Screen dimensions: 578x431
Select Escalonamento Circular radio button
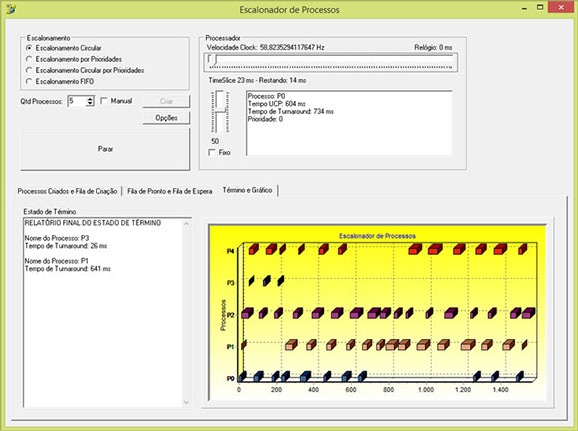pos(29,48)
